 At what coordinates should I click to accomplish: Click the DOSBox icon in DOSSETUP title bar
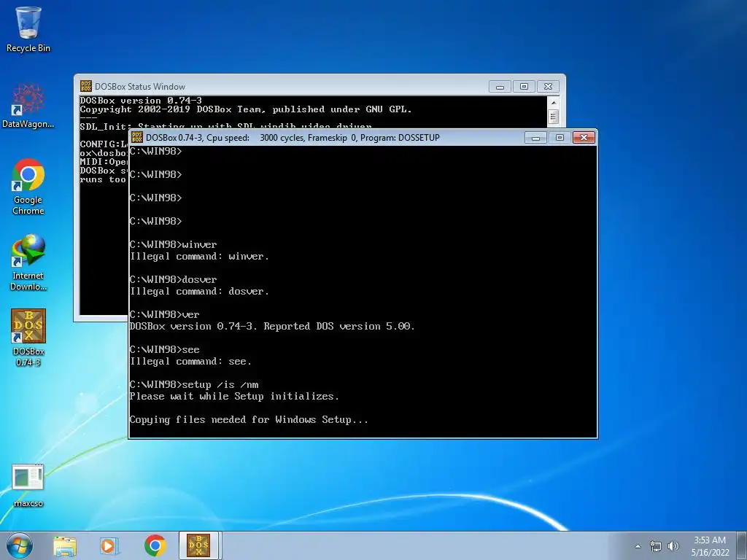point(137,137)
